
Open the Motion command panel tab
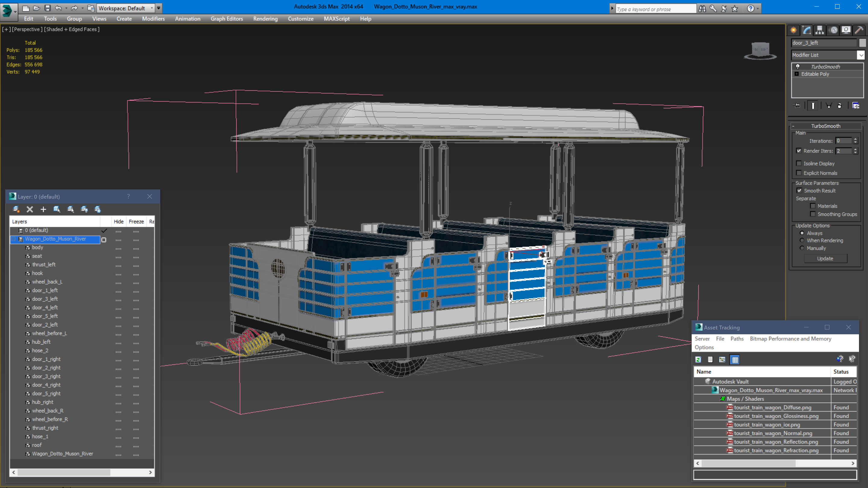(x=833, y=30)
